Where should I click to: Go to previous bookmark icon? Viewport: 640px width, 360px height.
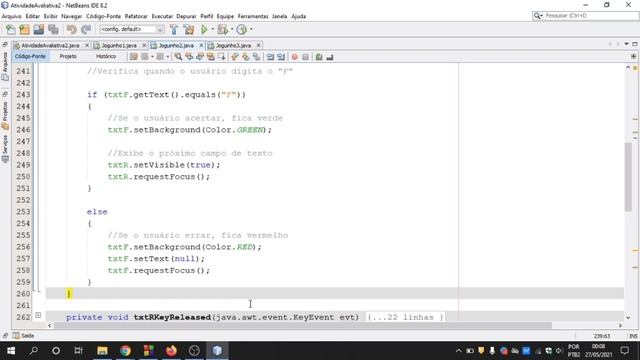tap(234, 57)
